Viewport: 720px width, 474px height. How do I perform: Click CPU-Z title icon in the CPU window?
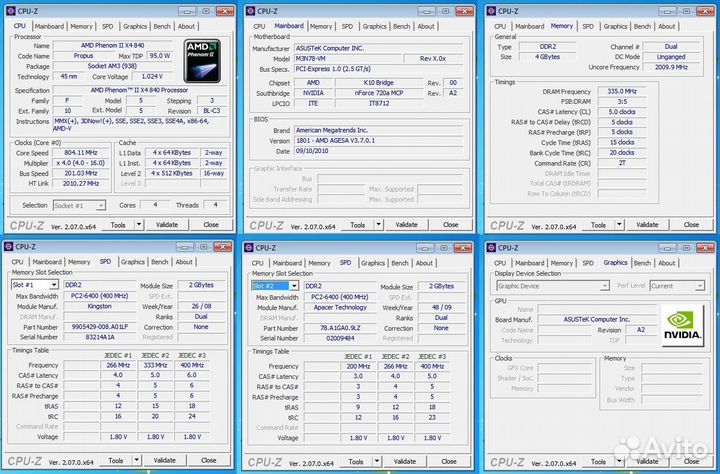(10, 11)
